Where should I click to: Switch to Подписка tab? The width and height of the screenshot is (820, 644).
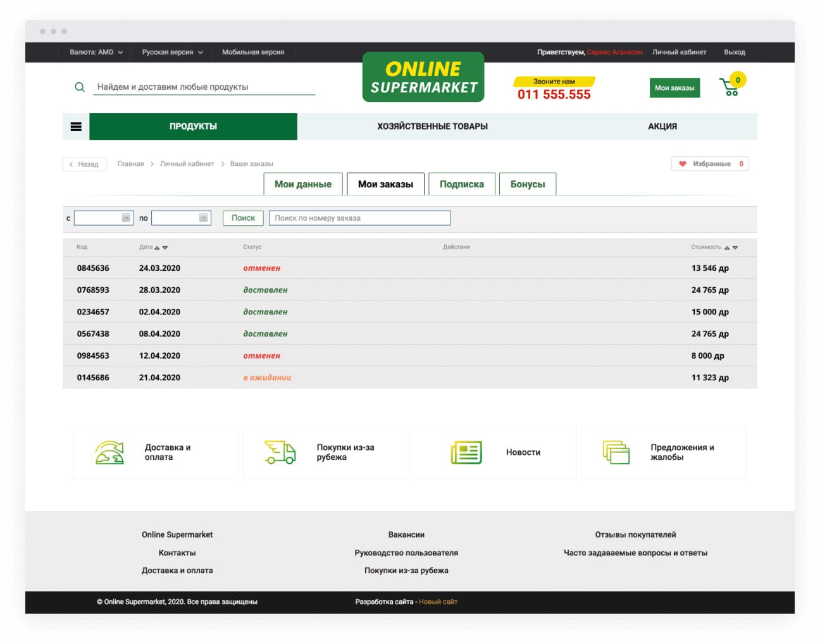462,184
